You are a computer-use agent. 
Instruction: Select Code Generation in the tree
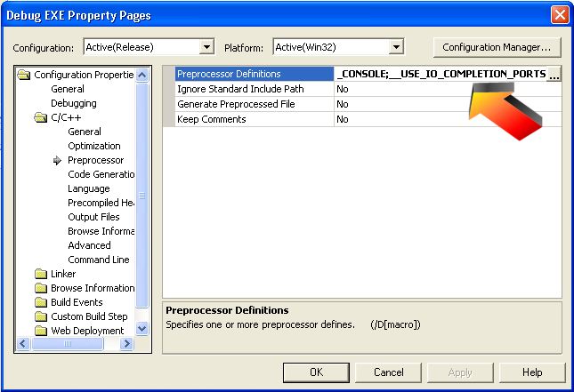(101, 174)
